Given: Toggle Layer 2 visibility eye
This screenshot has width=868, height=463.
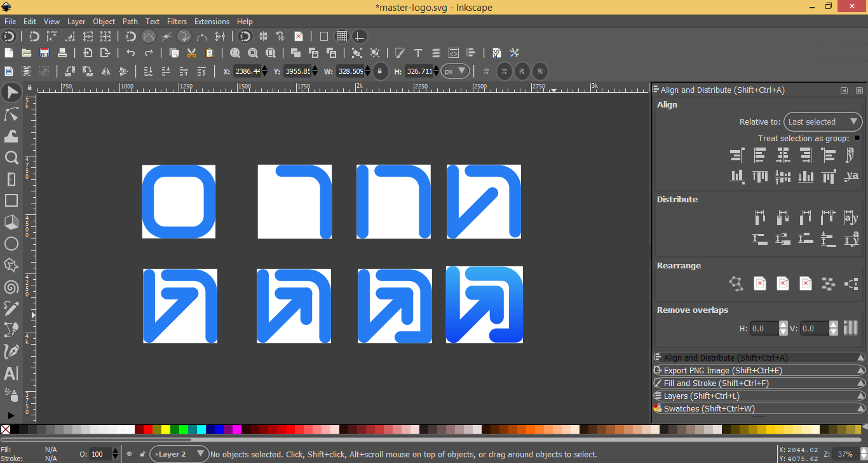Looking at the screenshot, I should pyautogui.click(x=129, y=454).
